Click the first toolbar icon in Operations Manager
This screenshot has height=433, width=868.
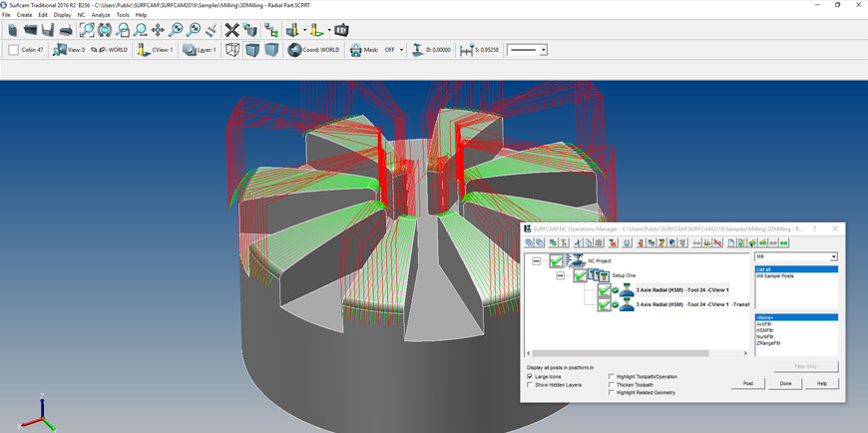(529, 242)
